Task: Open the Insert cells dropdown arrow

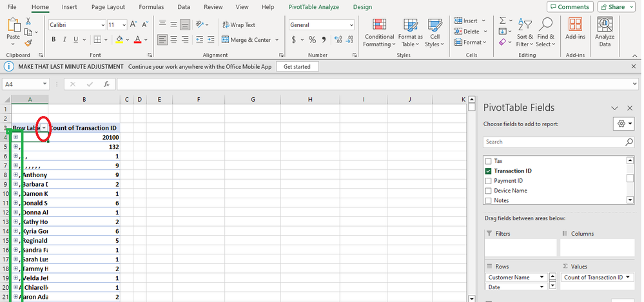Action: 483,21
